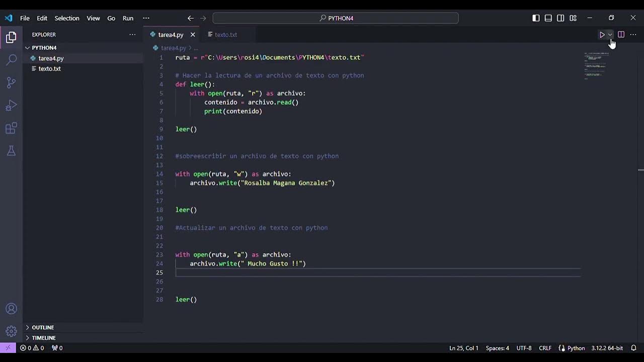Open the Search view icon

click(11, 60)
